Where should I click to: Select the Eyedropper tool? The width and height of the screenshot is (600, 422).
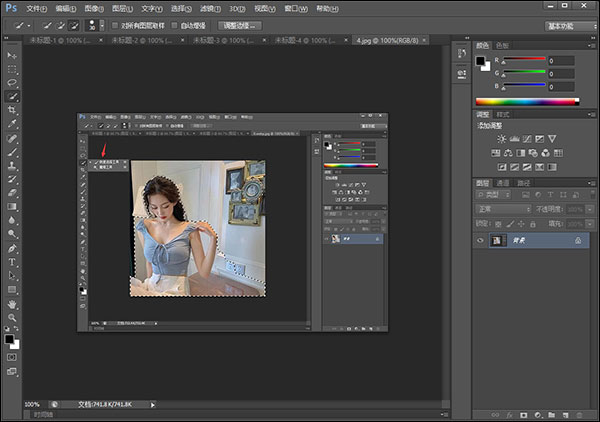tap(12, 124)
